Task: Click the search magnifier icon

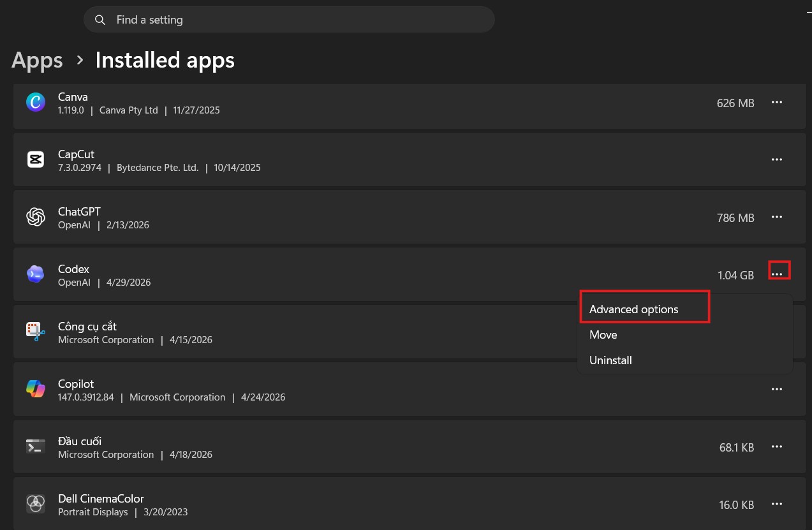Action: coord(100,20)
